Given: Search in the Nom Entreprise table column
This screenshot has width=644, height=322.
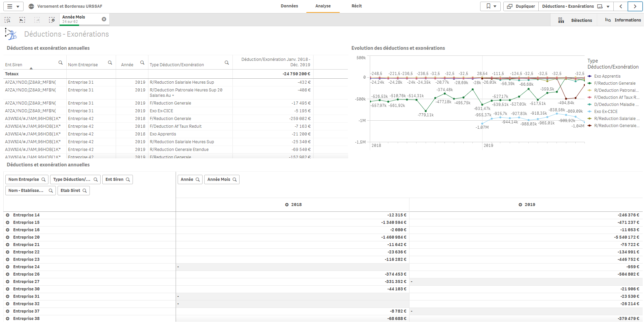Looking at the screenshot, I should pyautogui.click(x=110, y=63).
